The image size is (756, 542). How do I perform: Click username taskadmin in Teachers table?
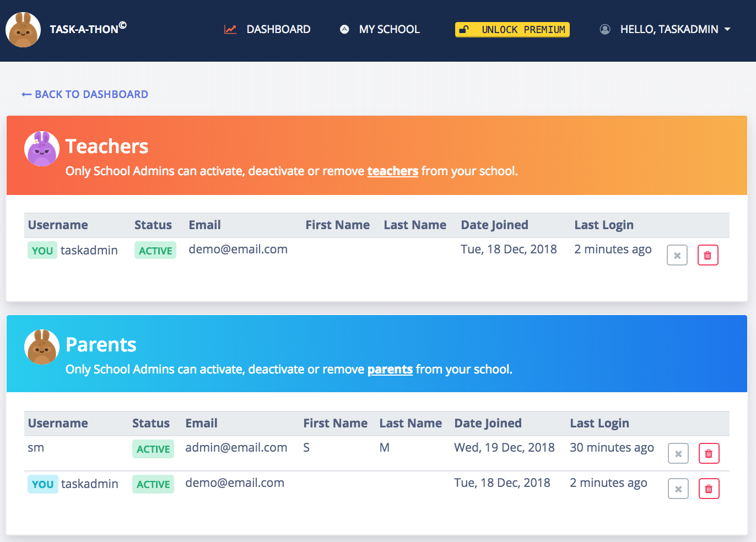[89, 250]
